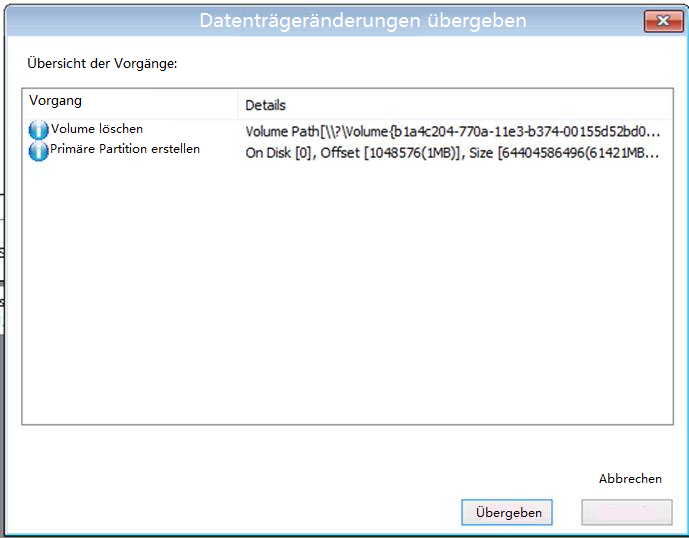
Task: Click the blank button next to Übergeben
Action: point(627,512)
